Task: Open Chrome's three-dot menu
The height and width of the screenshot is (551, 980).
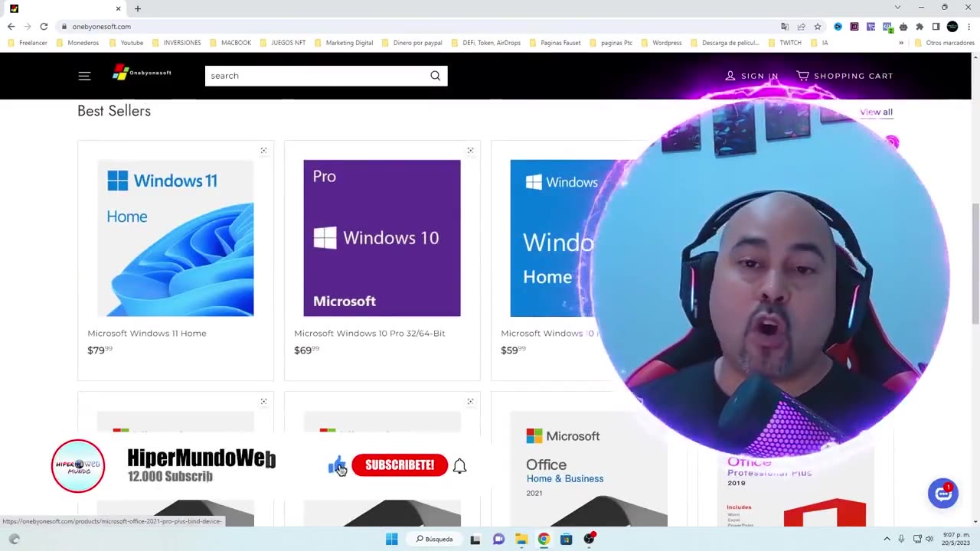Action: pos(969,26)
